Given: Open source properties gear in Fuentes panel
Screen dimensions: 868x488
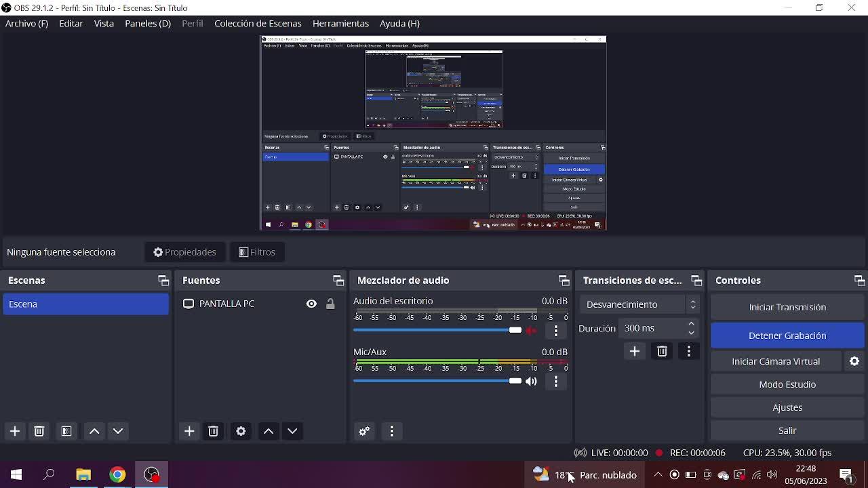Looking at the screenshot, I should point(241,431).
